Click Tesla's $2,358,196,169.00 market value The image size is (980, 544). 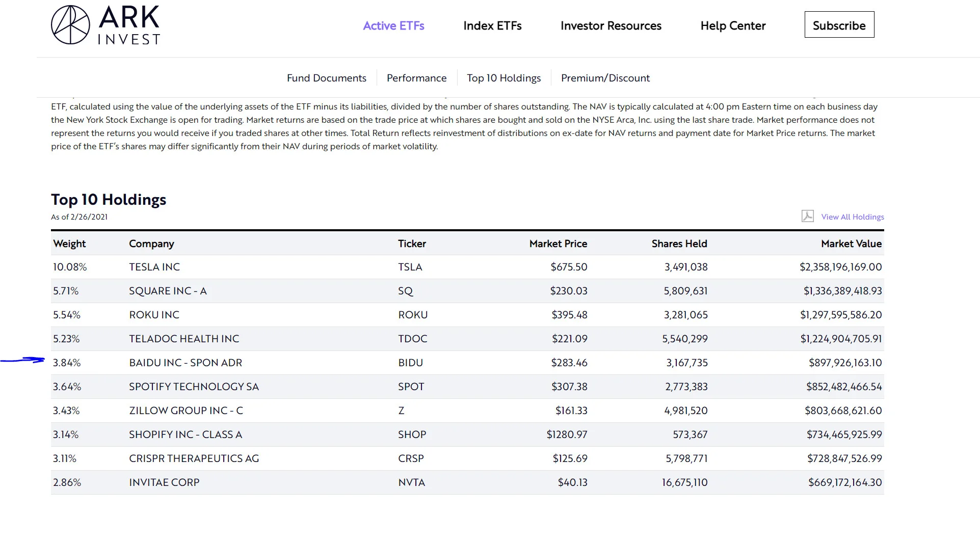(x=841, y=267)
